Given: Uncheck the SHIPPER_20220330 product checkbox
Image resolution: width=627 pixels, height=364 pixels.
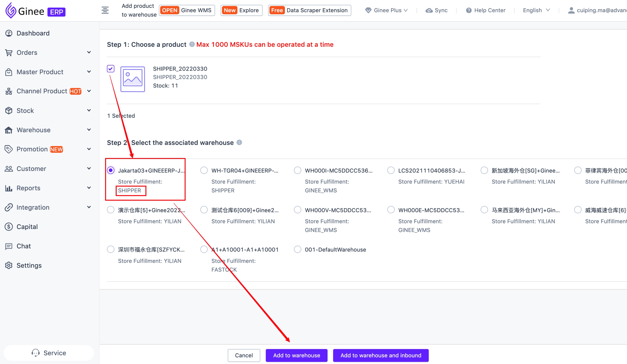Looking at the screenshot, I should tap(111, 69).
